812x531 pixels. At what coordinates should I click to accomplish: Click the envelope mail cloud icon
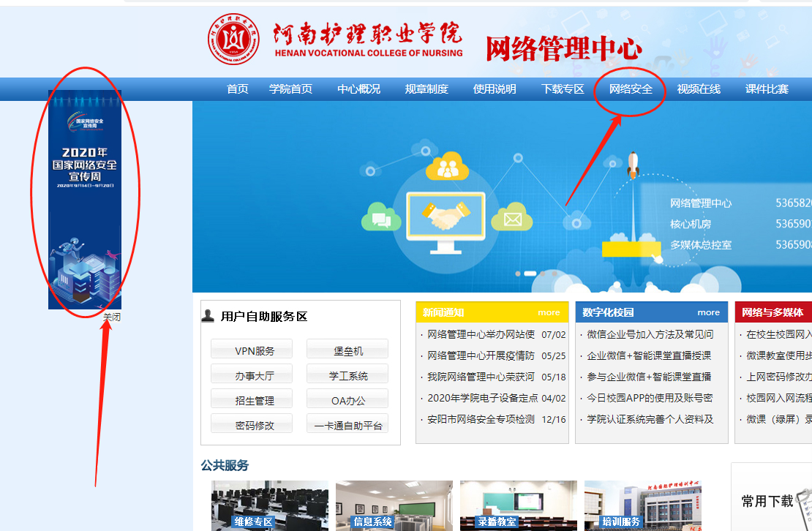pos(511,217)
